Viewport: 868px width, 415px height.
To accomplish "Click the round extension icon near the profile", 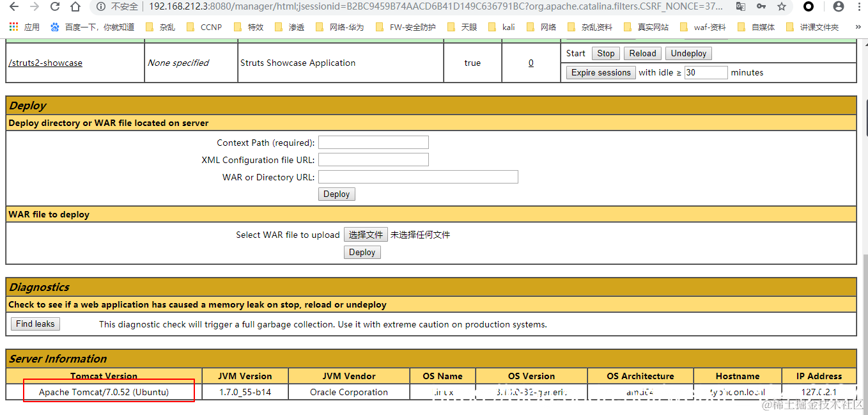I will tap(809, 7).
